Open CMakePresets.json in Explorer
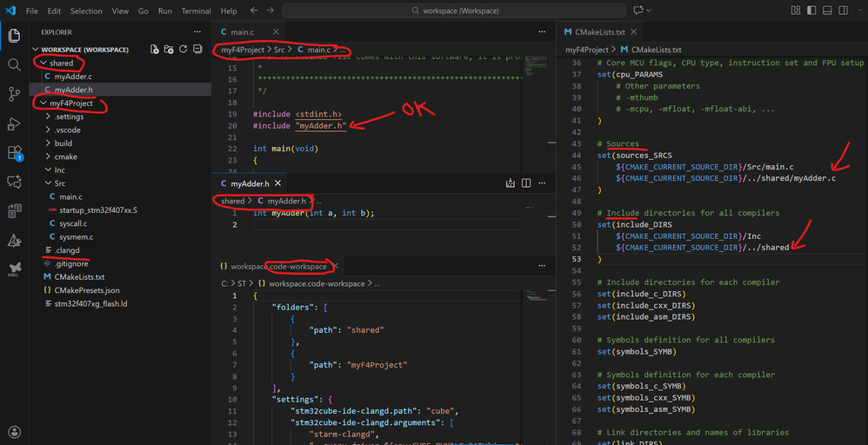The width and height of the screenshot is (868, 445). [x=87, y=290]
